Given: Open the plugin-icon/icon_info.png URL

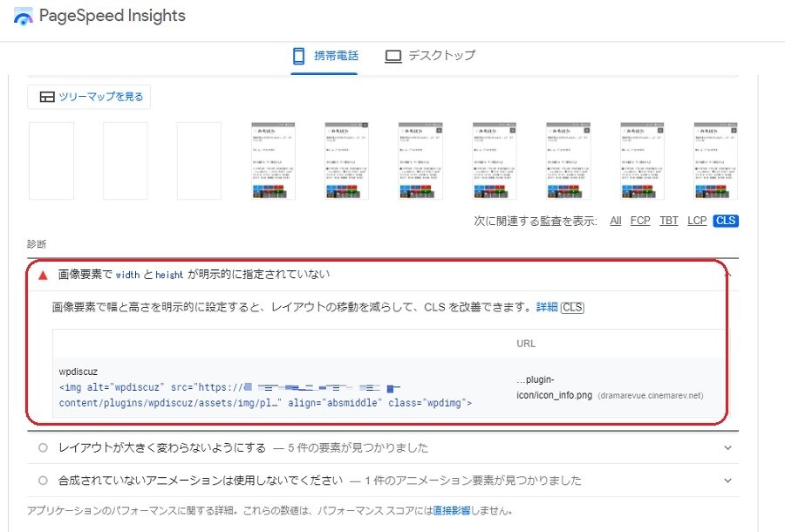Looking at the screenshot, I should tap(554, 387).
